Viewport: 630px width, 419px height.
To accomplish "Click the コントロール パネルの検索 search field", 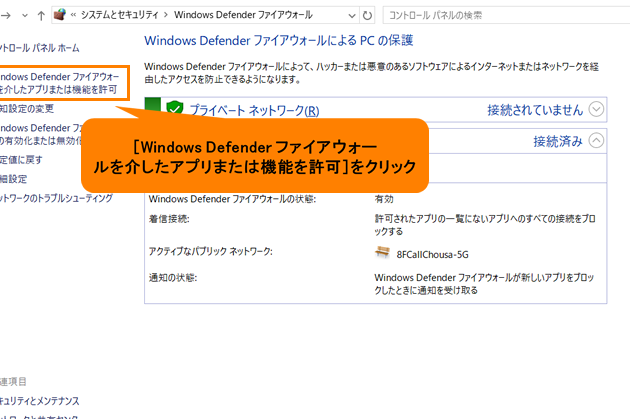I will pyautogui.click(x=500, y=16).
